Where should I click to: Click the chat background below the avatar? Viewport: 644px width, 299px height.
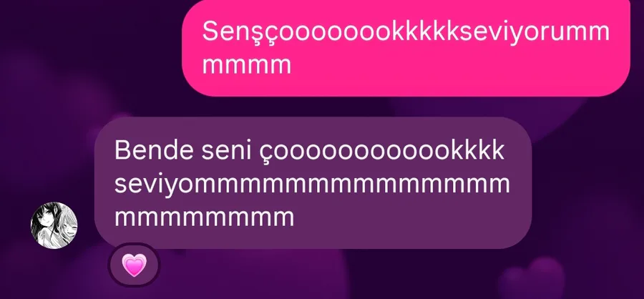54,273
